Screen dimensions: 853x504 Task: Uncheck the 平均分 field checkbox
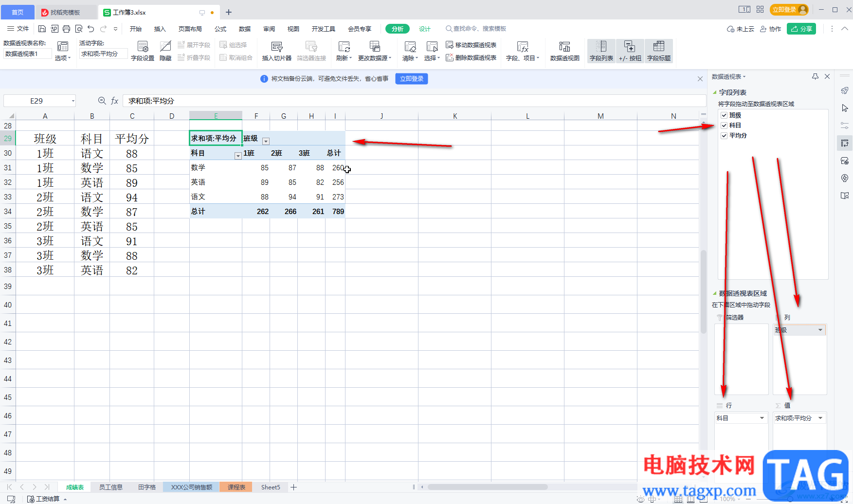[x=724, y=136]
